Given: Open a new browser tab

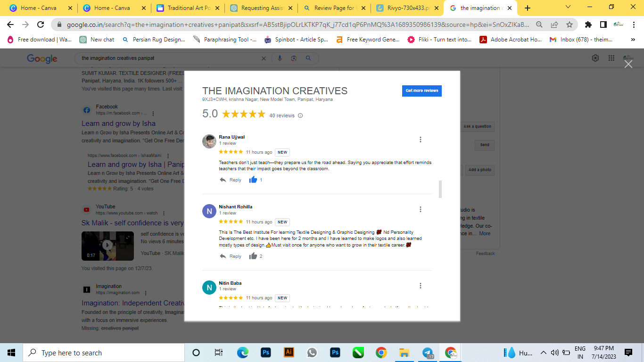Looking at the screenshot, I should pyautogui.click(x=527, y=8).
